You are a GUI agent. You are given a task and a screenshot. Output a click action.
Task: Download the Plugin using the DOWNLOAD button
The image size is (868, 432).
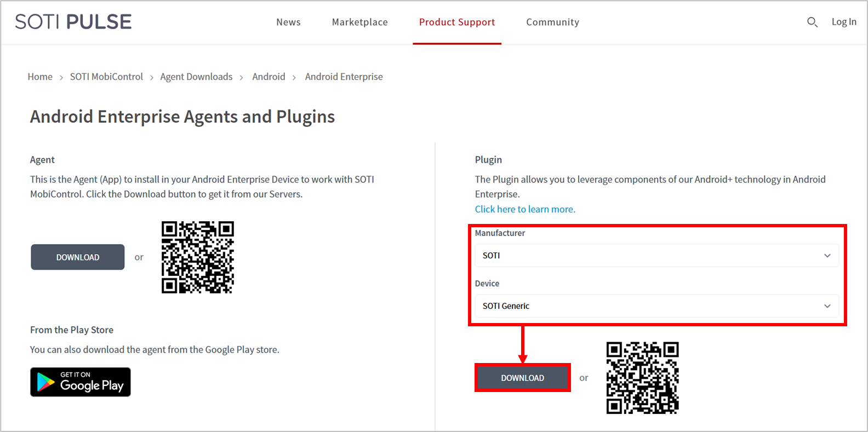click(523, 378)
